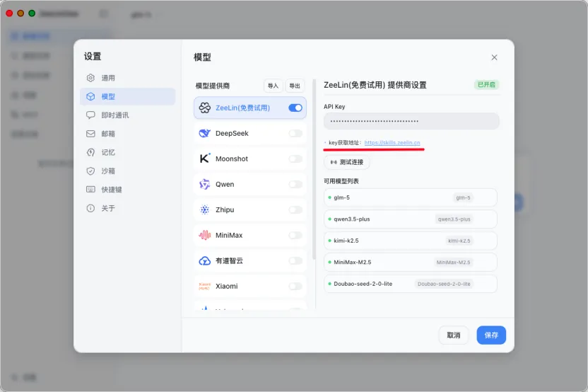The width and height of the screenshot is (588, 392).
Task: Click the cube icon beside 模型
Action: 90,96
